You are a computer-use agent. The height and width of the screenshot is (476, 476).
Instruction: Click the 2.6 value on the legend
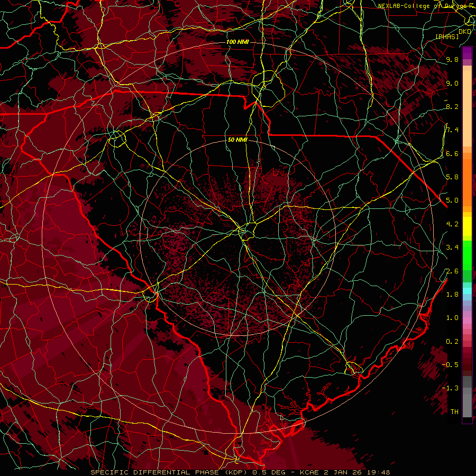[x=452, y=271]
